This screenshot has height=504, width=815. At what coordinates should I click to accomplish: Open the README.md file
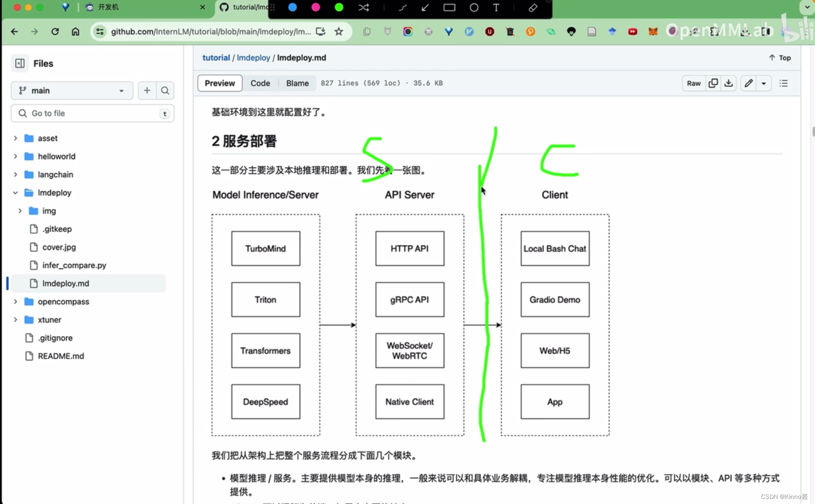tap(61, 356)
